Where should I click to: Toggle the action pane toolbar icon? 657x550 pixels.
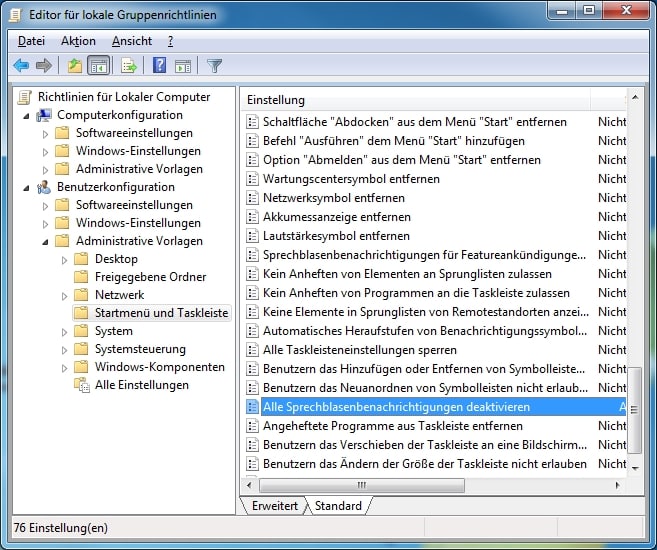[x=183, y=66]
